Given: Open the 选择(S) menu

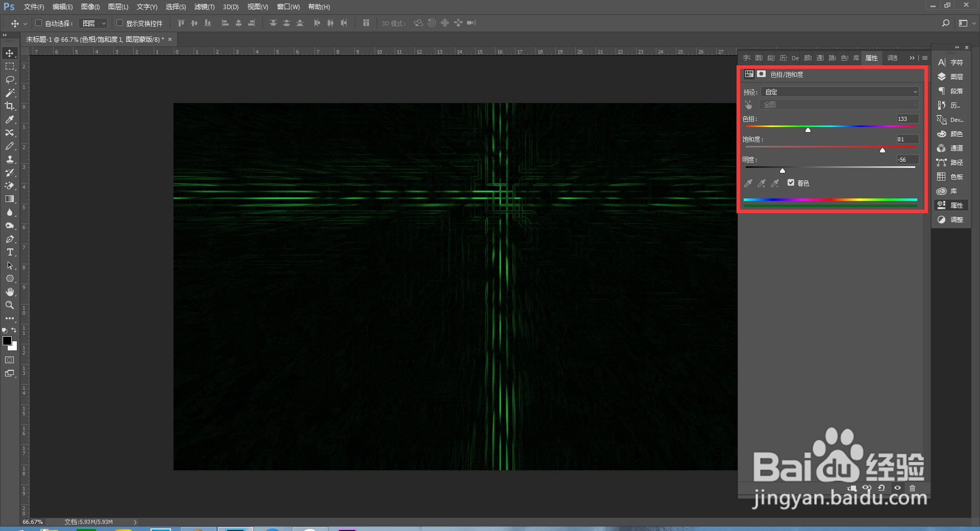Looking at the screenshot, I should pos(176,7).
